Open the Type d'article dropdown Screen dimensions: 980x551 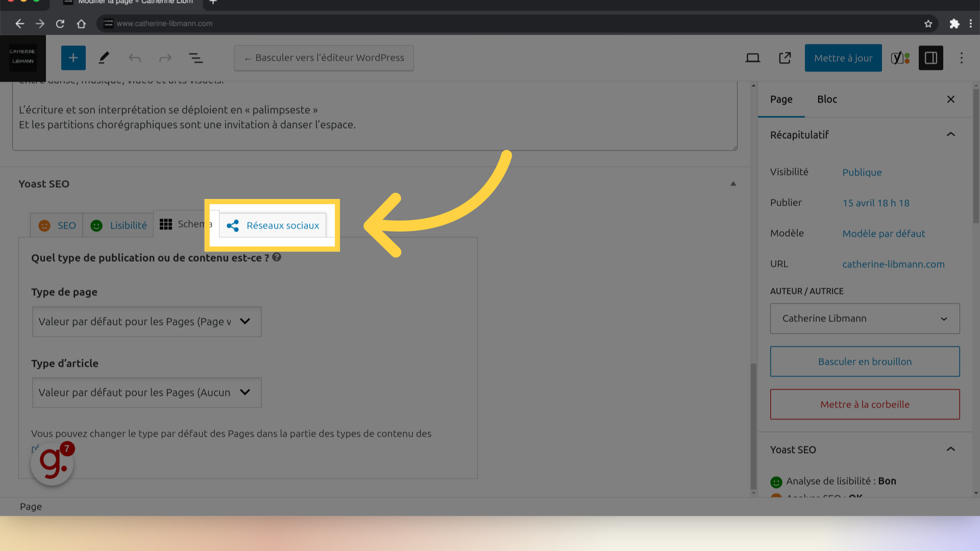(147, 392)
